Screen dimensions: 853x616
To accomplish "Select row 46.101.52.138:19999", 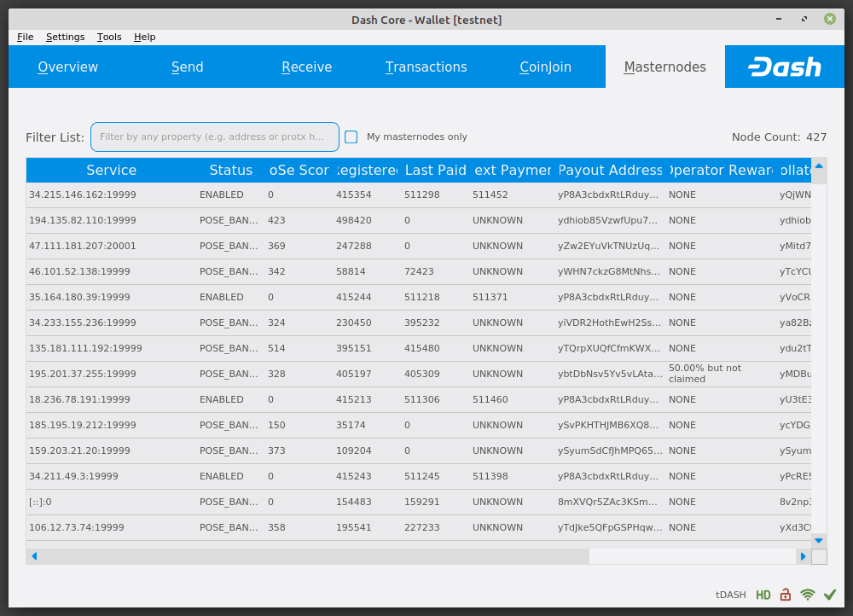I will click(418, 271).
